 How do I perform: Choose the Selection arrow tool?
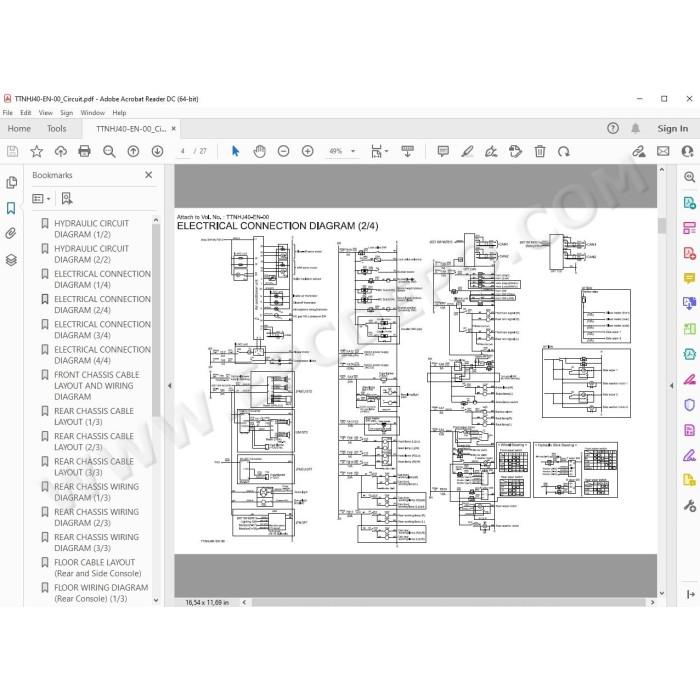tap(235, 152)
